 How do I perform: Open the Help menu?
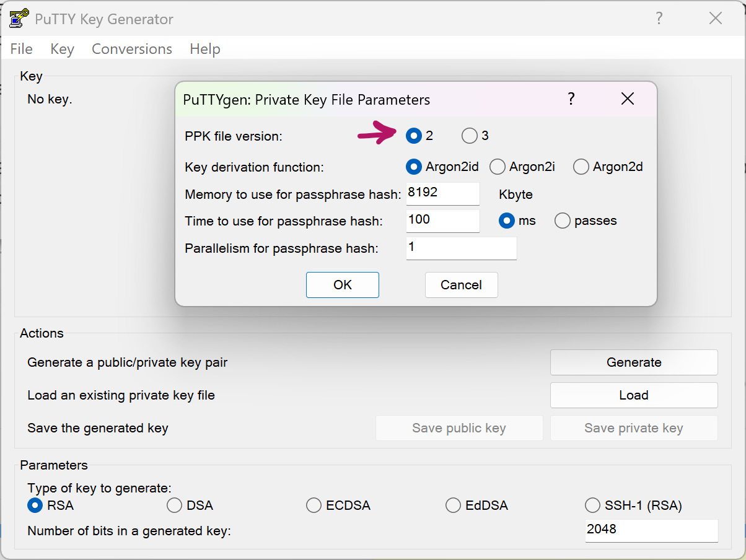click(x=205, y=49)
